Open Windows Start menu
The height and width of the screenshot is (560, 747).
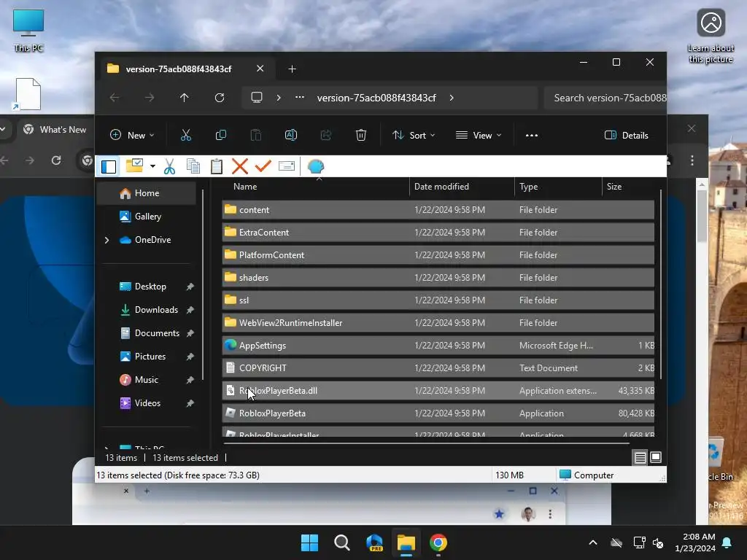(309, 542)
